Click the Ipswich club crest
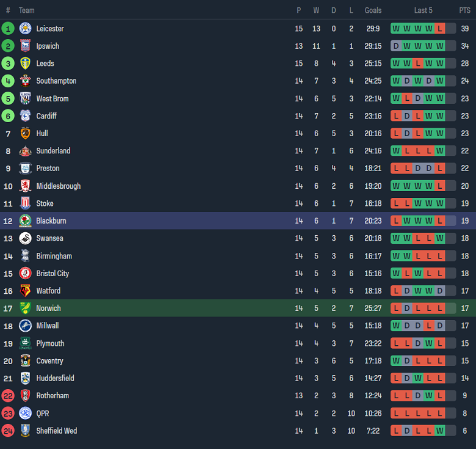476x449 pixels. (25, 46)
